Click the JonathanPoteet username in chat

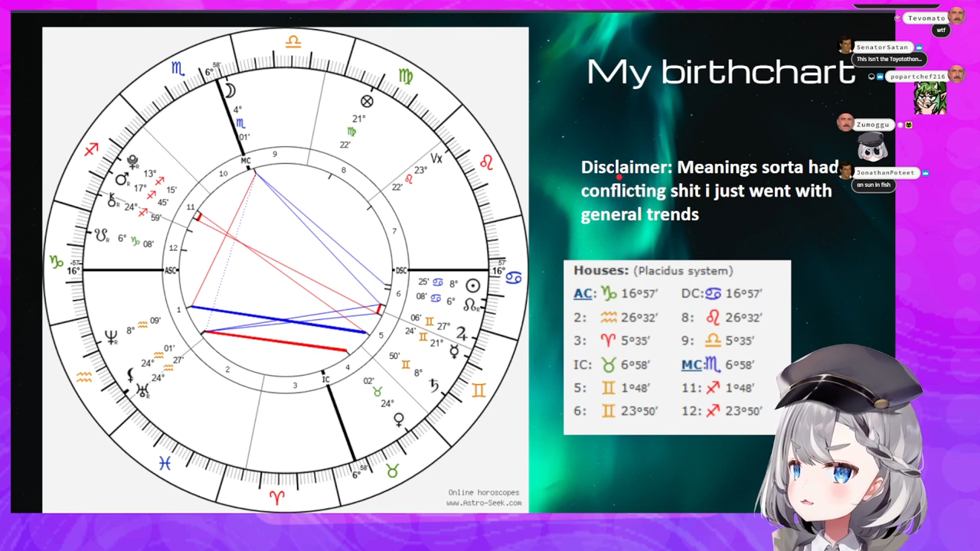(x=884, y=173)
